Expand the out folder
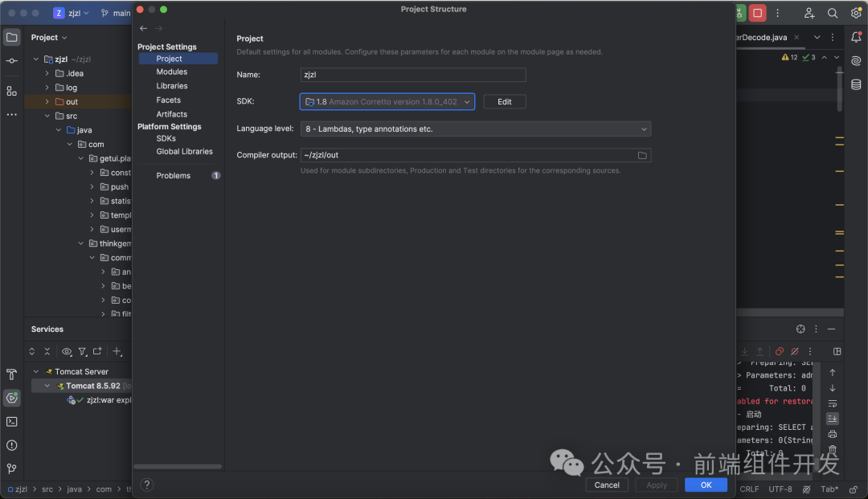Viewport: 868px width, 499px height. pyautogui.click(x=47, y=102)
